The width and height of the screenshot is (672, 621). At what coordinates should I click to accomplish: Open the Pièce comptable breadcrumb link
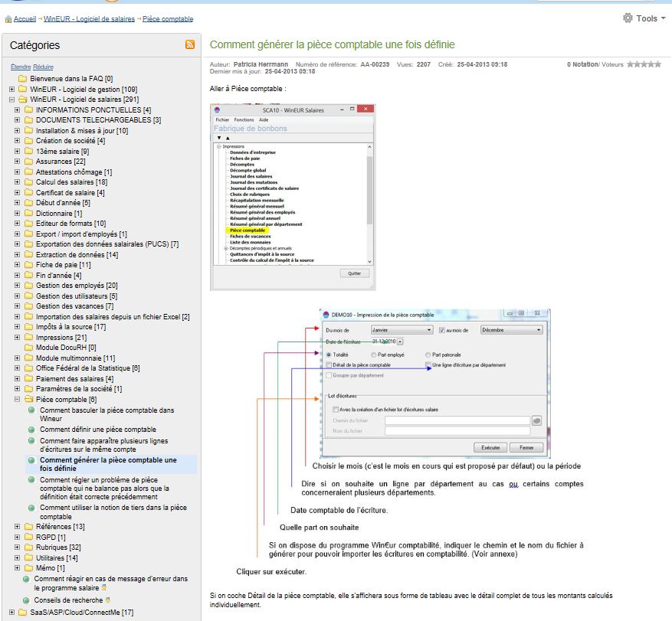(x=168, y=19)
